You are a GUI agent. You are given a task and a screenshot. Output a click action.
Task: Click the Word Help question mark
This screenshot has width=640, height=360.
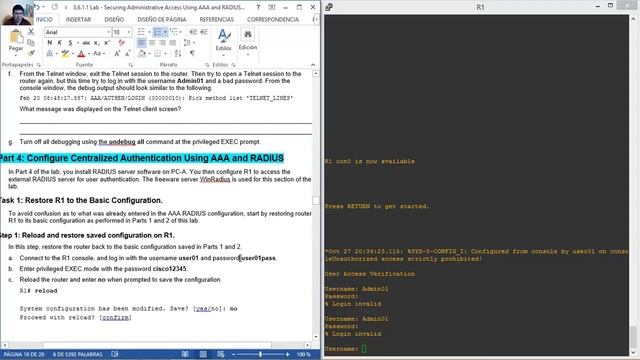point(258,7)
